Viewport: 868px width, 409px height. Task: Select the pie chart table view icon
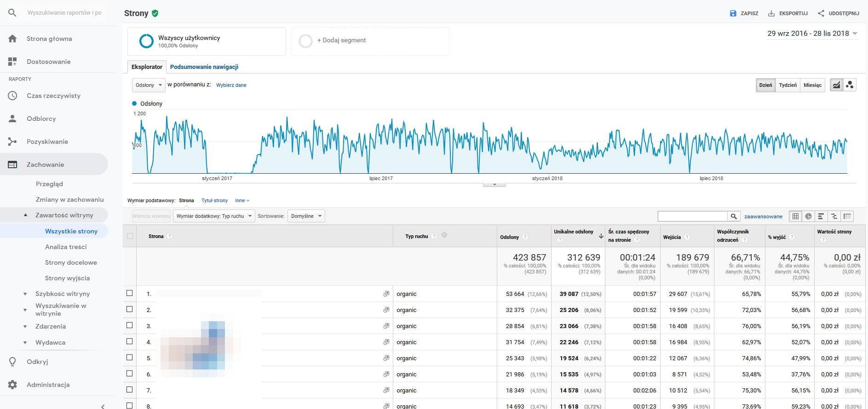[808, 216]
